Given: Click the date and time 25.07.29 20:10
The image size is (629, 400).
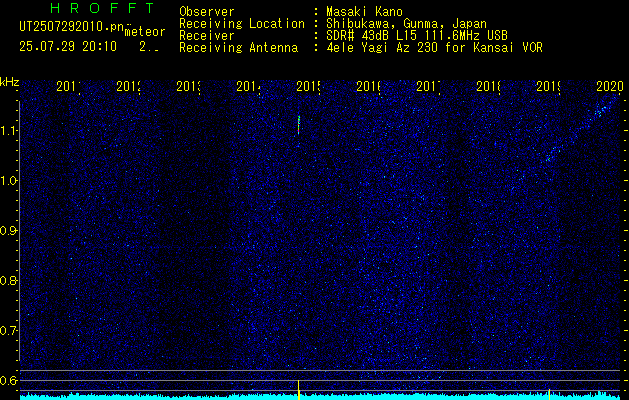Looking at the screenshot, I should (68, 47).
